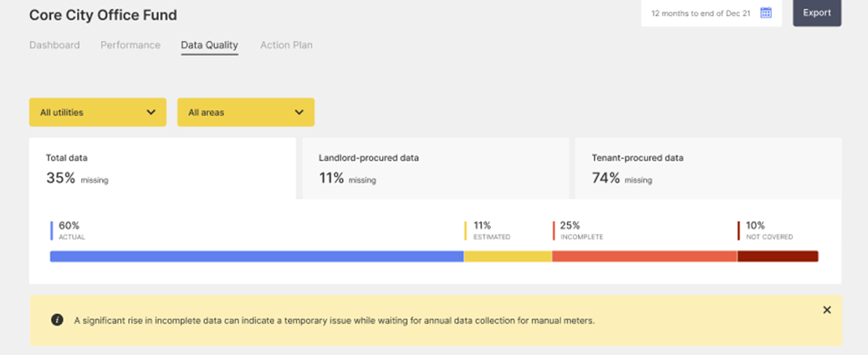Click the blue Actual bar segment
Image resolution: width=868 pixels, height=355 pixels.
point(257,256)
